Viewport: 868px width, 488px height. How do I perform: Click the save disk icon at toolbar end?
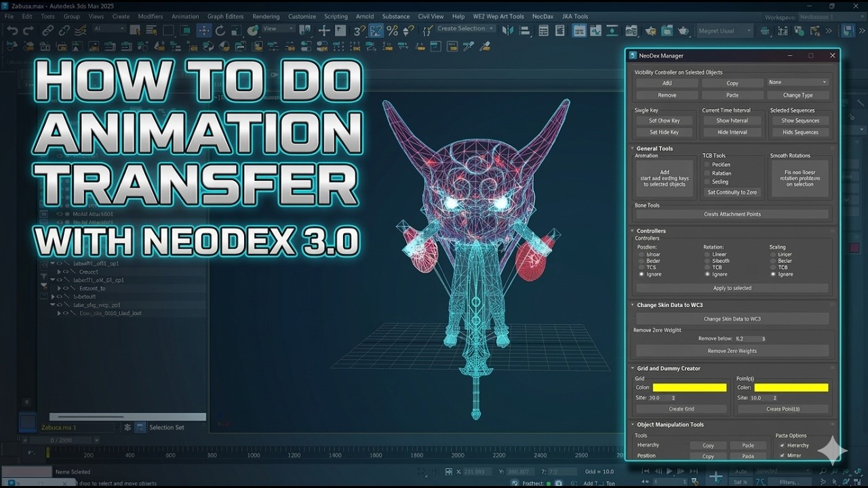click(848, 30)
